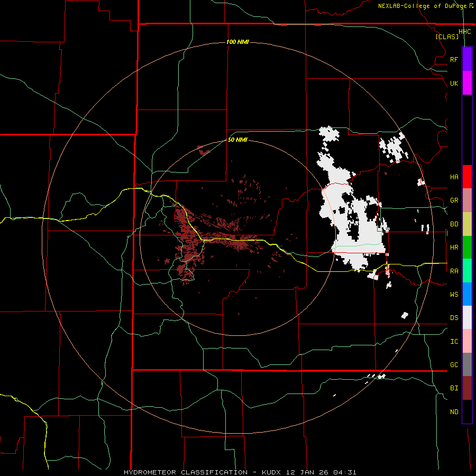Click the BD legend label
This screenshot has height=476, width=476.
(x=454, y=224)
